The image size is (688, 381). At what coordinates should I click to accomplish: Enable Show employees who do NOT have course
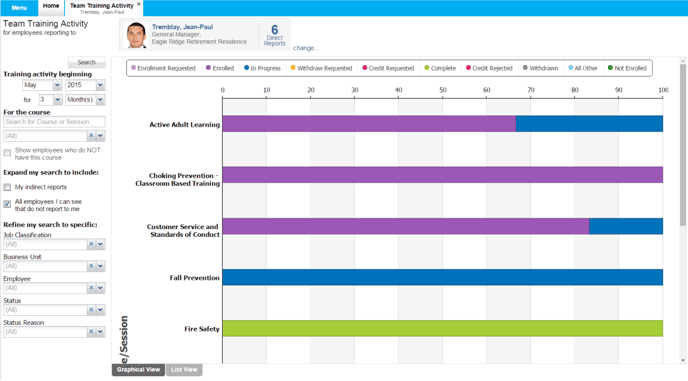pyautogui.click(x=7, y=153)
